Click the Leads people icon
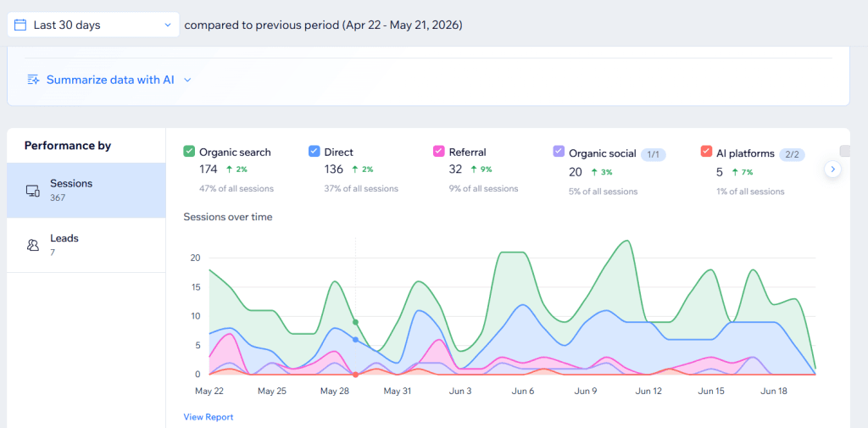The height and width of the screenshot is (428, 868). click(33, 245)
